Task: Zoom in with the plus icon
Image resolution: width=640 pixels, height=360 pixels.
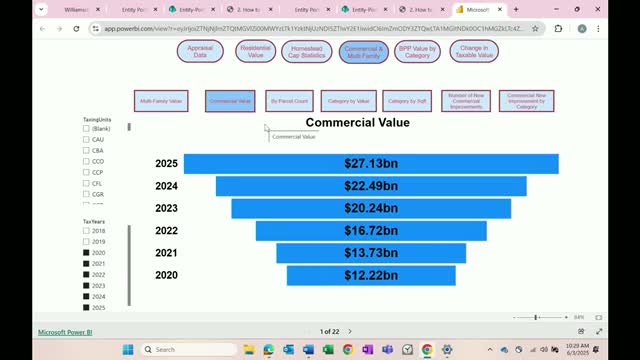Action: (x=566, y=317)
